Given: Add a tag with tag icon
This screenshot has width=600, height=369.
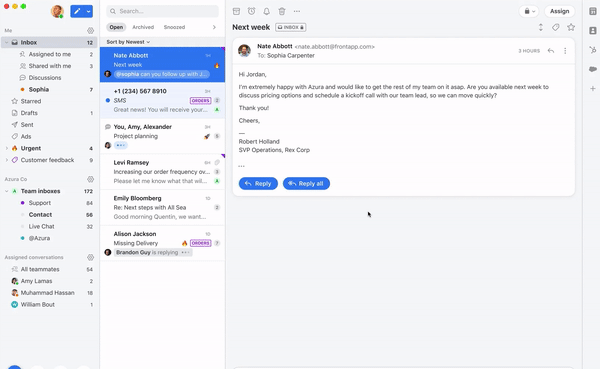Looking at the screenshot, I should pyautogui.click(x=556, y=27).
